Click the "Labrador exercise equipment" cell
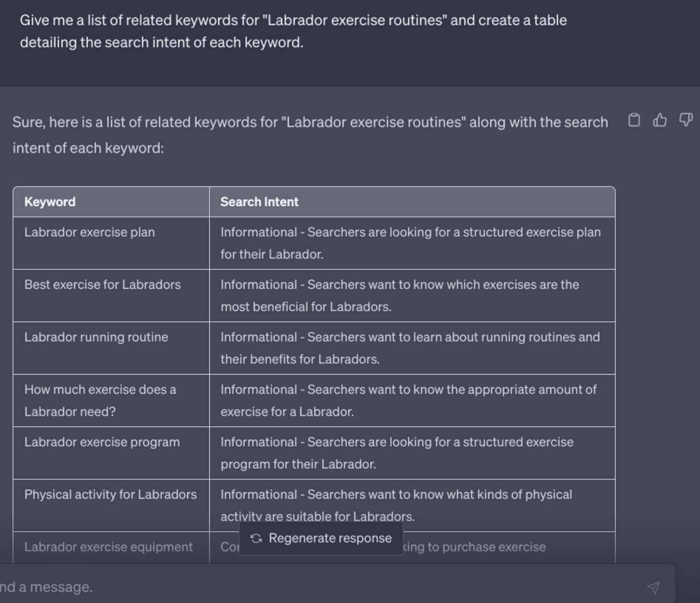 pos(108,547)
